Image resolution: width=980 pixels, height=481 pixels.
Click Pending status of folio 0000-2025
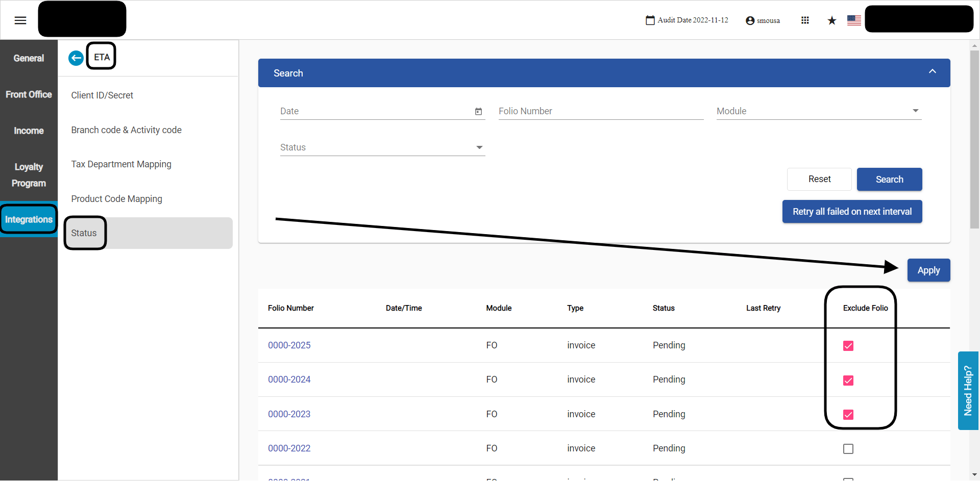[669, 345]
